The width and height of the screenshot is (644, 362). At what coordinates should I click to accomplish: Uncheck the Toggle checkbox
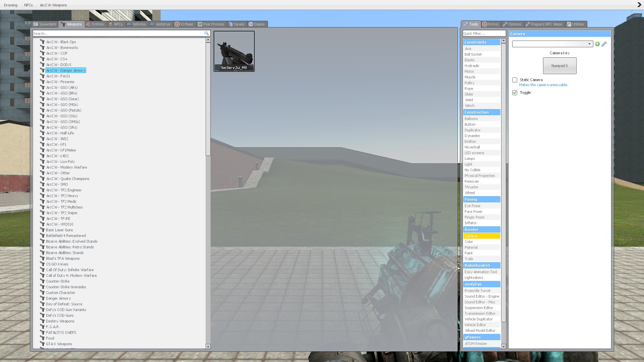[515, 93]
